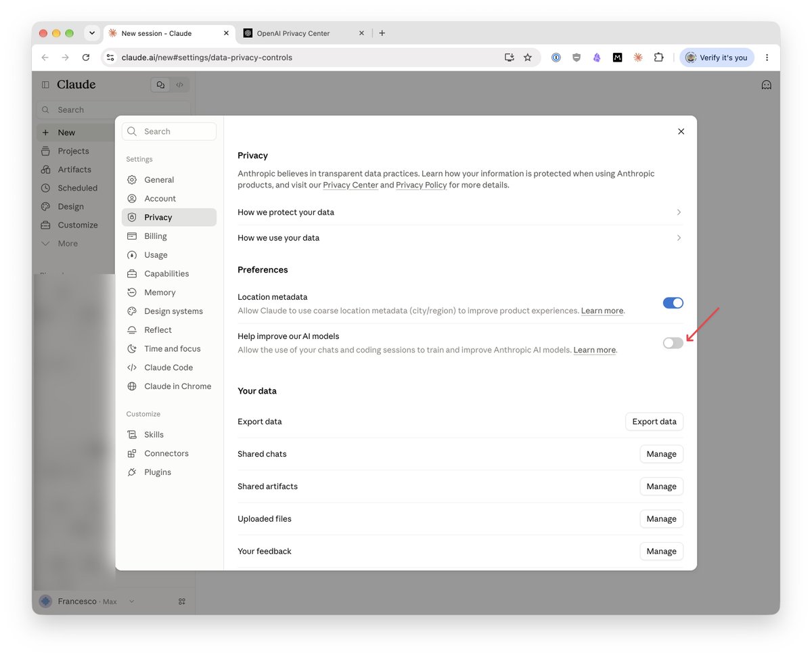Open Memory settings
812x657 pixels.
[169, 292]
